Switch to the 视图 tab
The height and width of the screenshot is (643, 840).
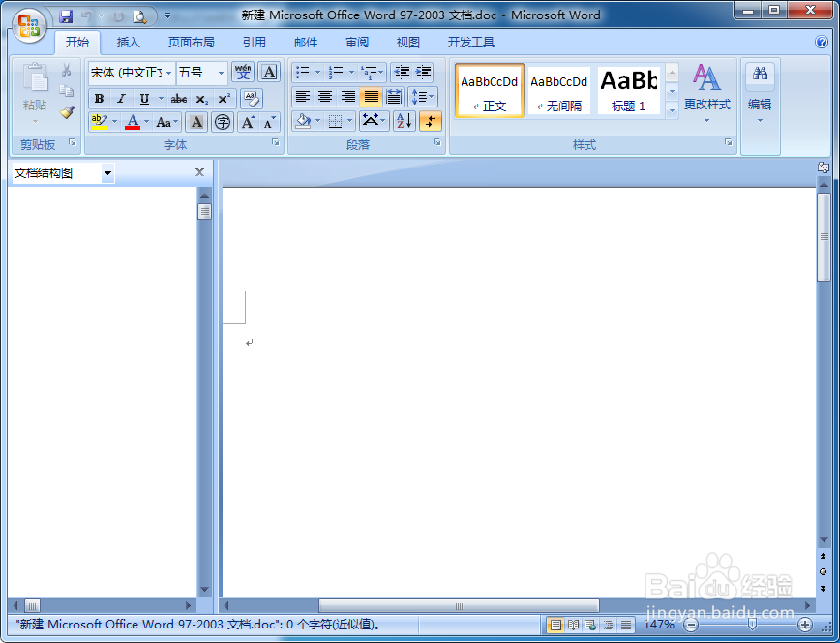(407, 43)
